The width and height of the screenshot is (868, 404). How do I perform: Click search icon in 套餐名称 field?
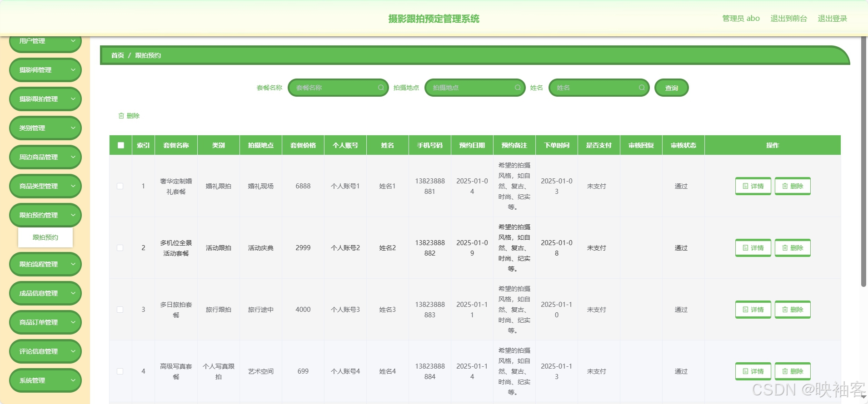pos(381,88)
